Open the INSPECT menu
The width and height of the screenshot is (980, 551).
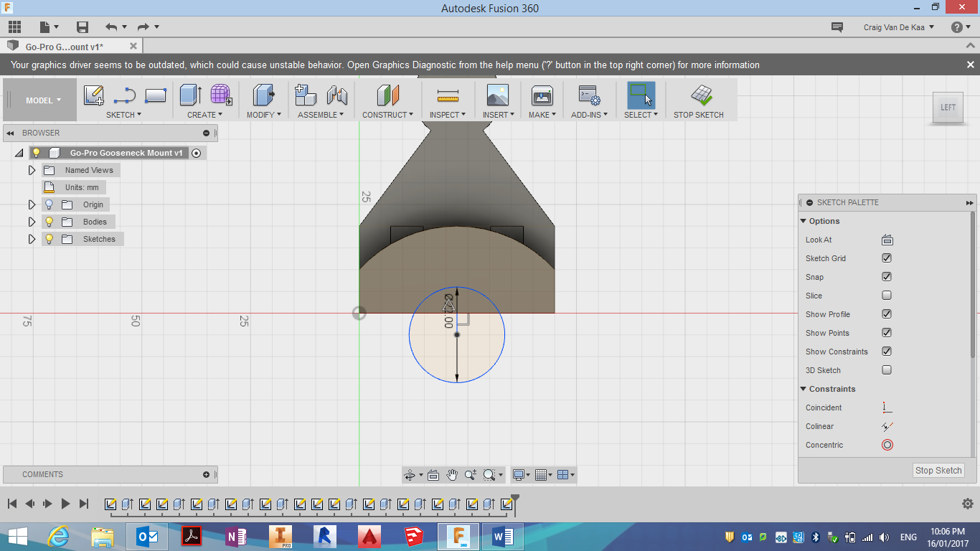448,115
